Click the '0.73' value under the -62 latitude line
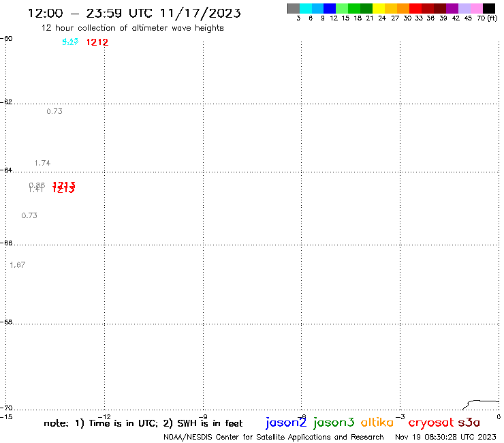The image size is (504, 443). click(54, 111)
